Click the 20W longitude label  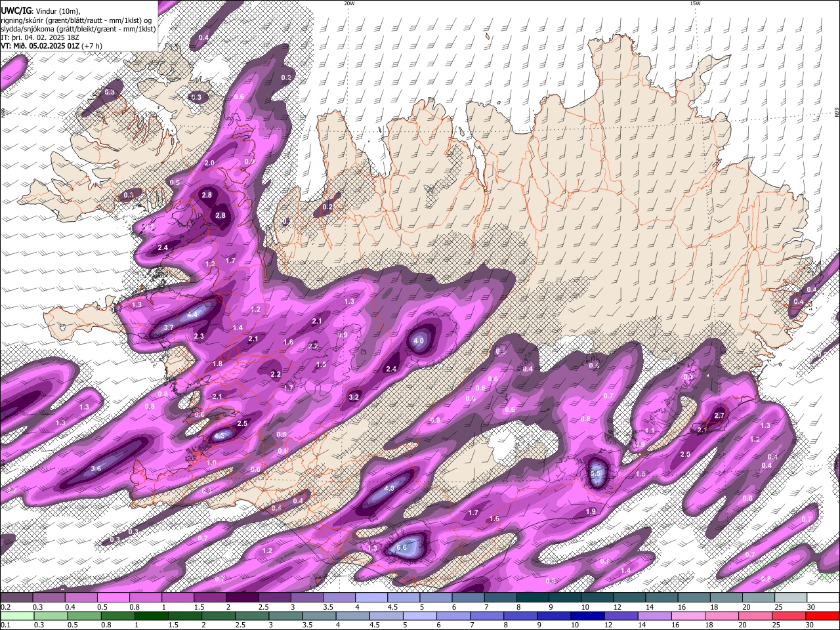(x=349, y=3)
